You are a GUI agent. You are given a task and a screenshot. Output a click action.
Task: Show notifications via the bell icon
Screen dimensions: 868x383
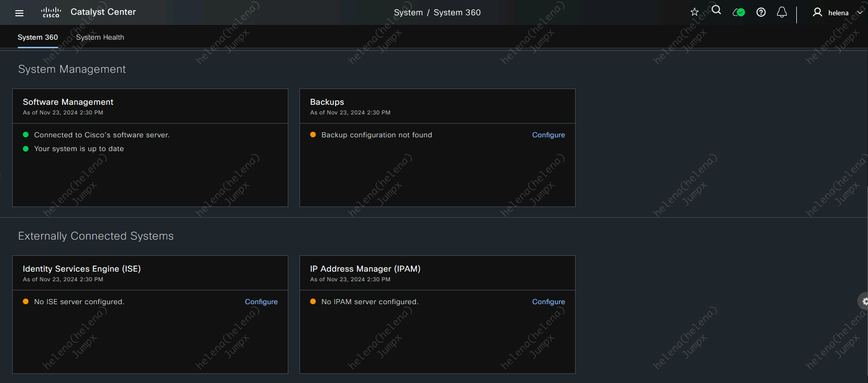782,12
